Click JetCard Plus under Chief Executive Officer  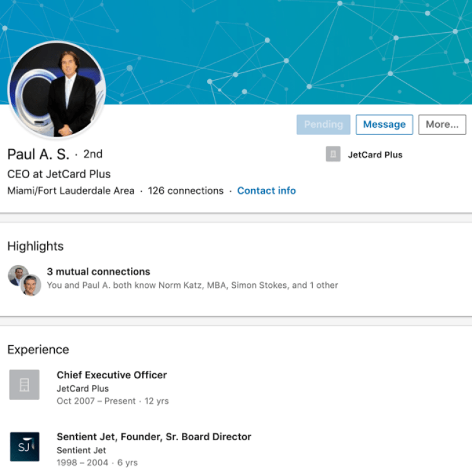click(82, 388)
